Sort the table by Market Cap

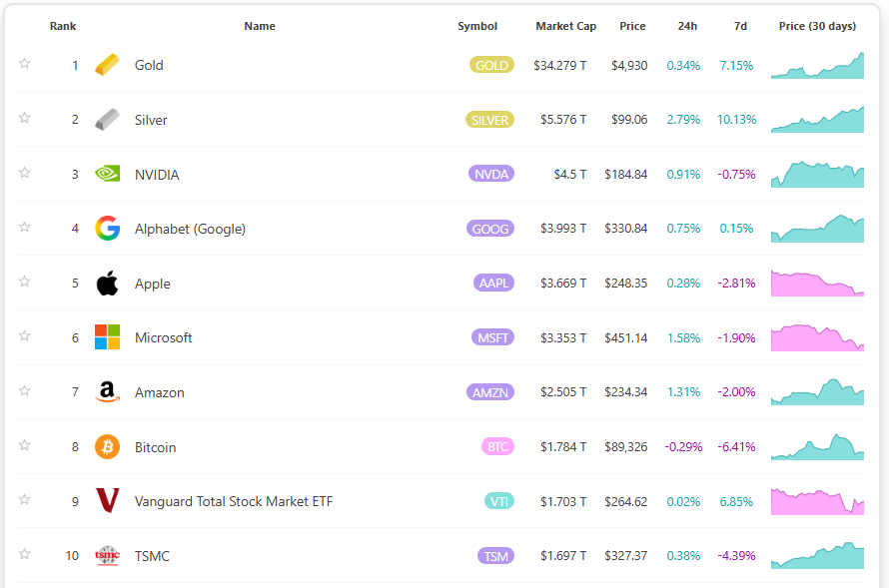565,26
